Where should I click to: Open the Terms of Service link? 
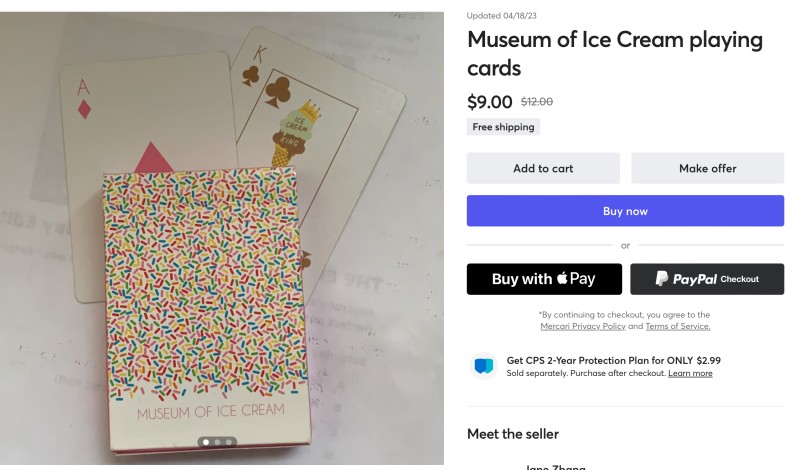pyautogui.click(x=677, y=327)
